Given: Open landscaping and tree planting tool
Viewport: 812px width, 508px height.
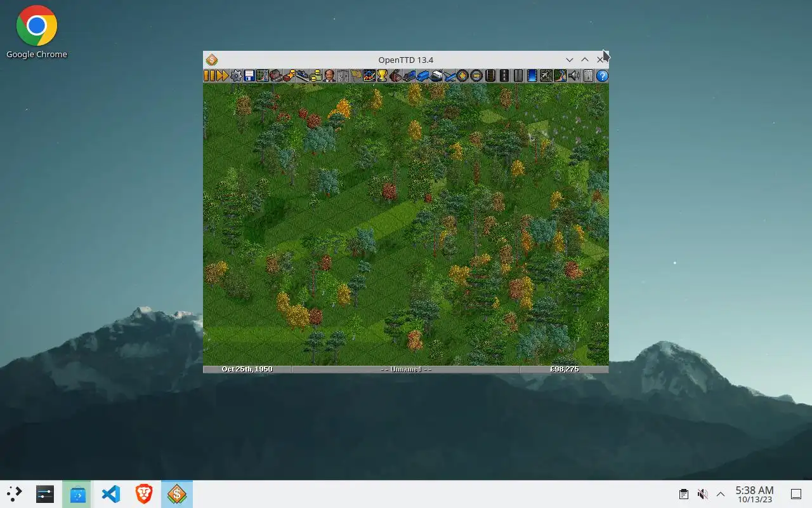Looking at the screenshot, I should [x=560, y=76].
